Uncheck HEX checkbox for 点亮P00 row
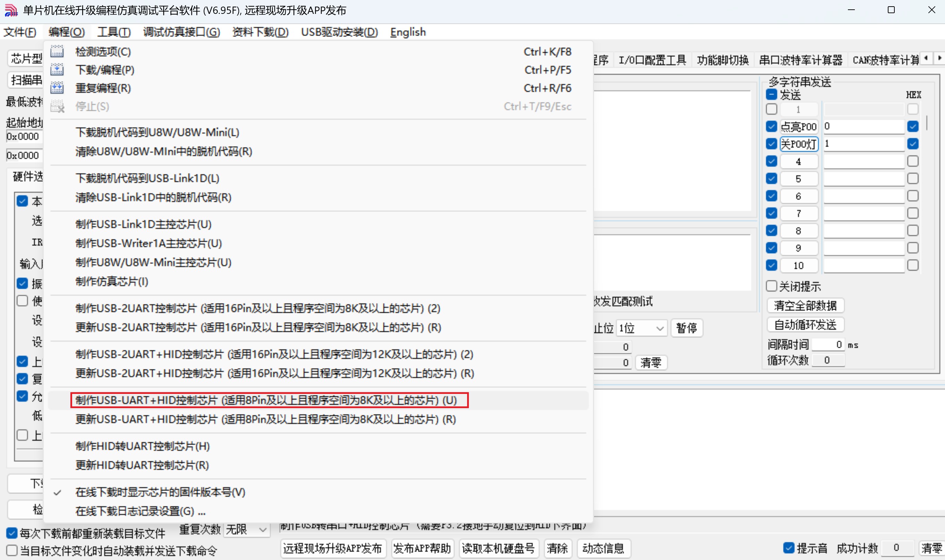The image size is (945, 560). pos(912,127)
